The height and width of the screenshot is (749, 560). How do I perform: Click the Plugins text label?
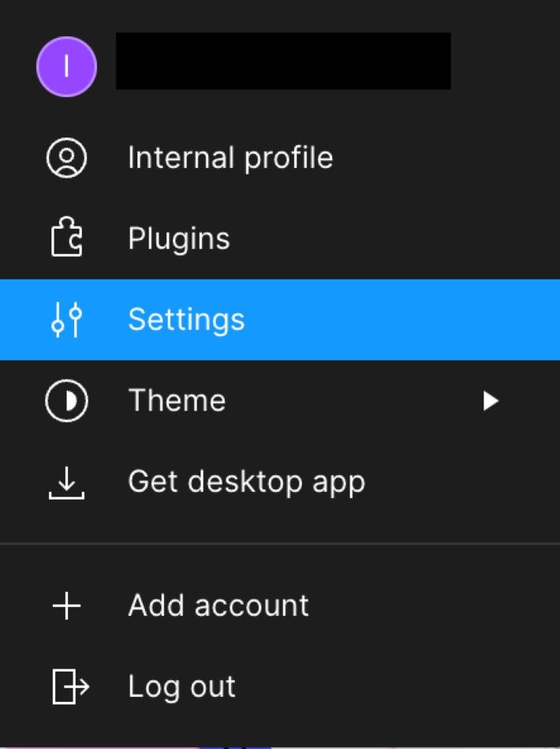tap(179, 238)
